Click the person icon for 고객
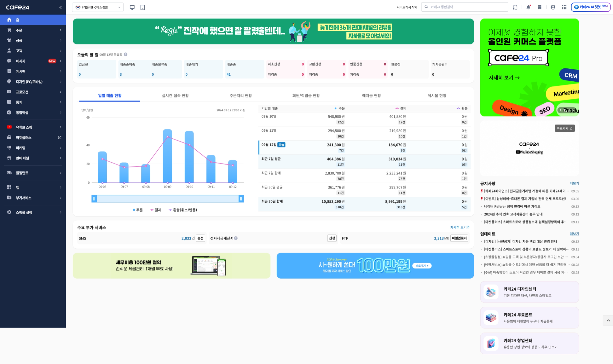Screen dimensions: 613x364 [9, 51]
